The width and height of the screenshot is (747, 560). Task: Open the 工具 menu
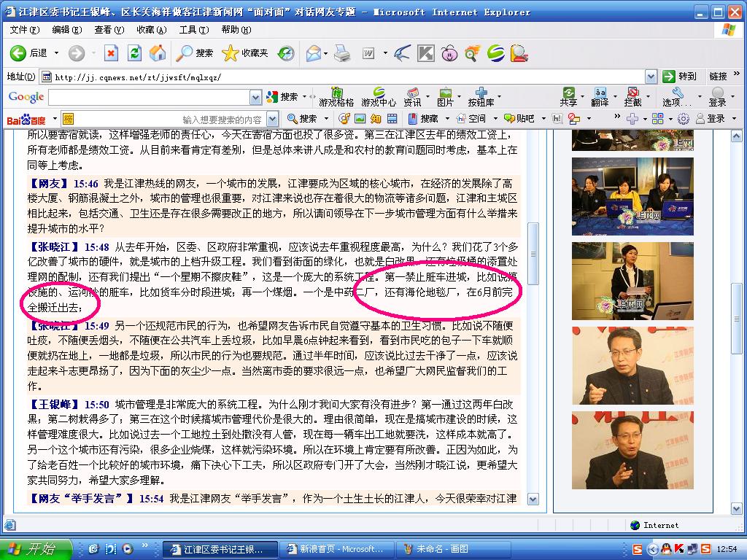[x=194, y=30]
